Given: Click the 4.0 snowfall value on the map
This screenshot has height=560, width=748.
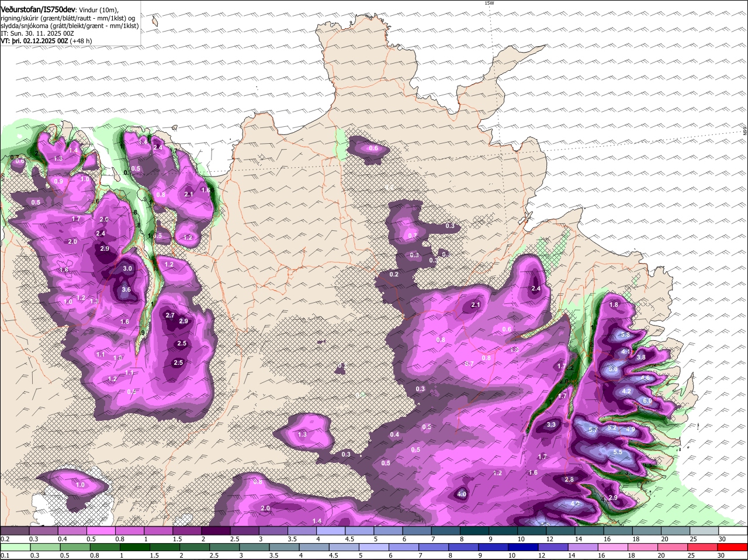Looking at the screenshot, I should point(462,495).
